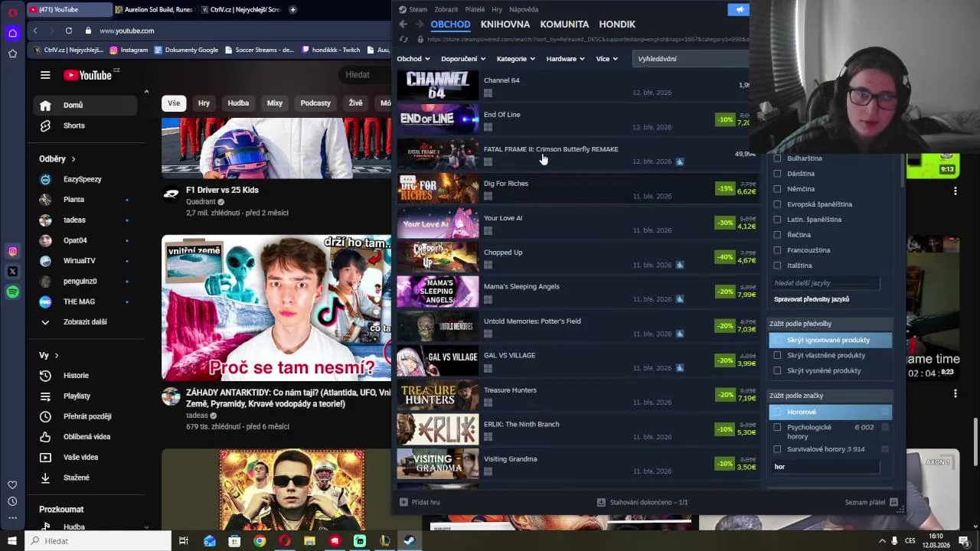Open the Nápověda menu in Steam
Viewport: 980px width, 551px height.
point(524,9)
